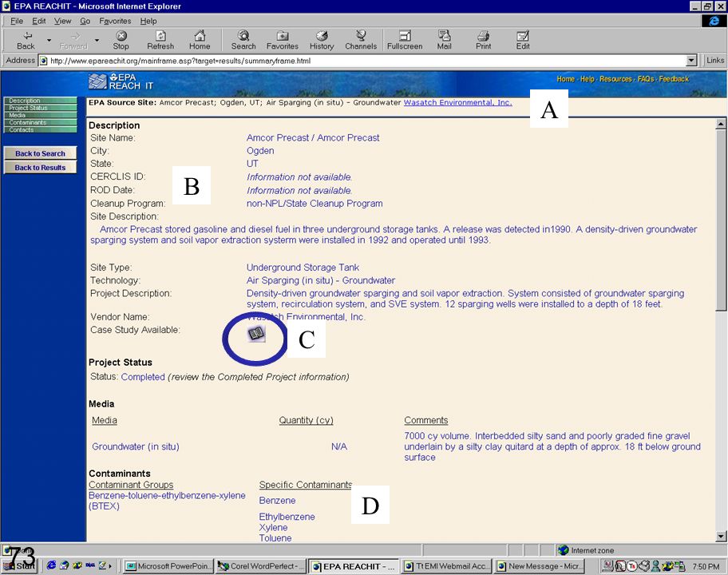Click the 'Groundwater (in situ)' media entry
Viewport: 728px width, 575px height.
[136, 446]
